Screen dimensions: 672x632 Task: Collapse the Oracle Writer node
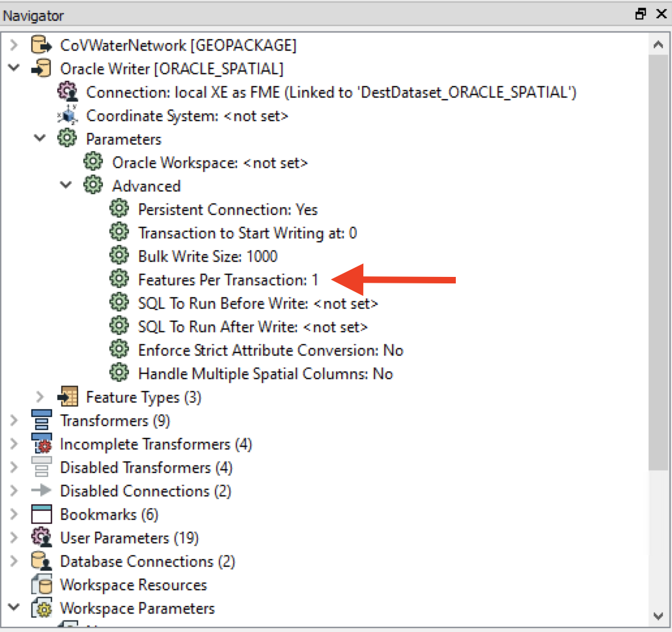coord(14,68)
